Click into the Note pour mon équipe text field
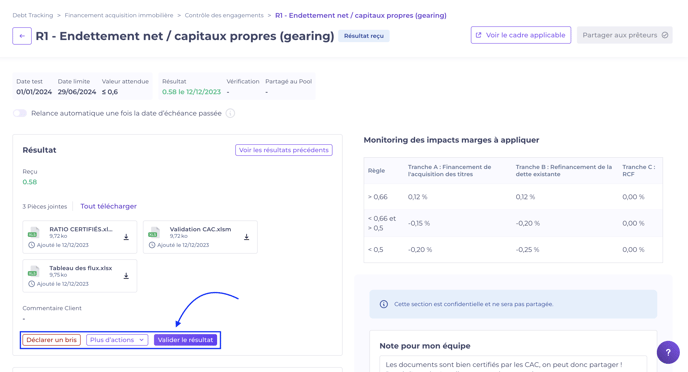The width and height of the screenshot is (688, 372). click(513, 364)
